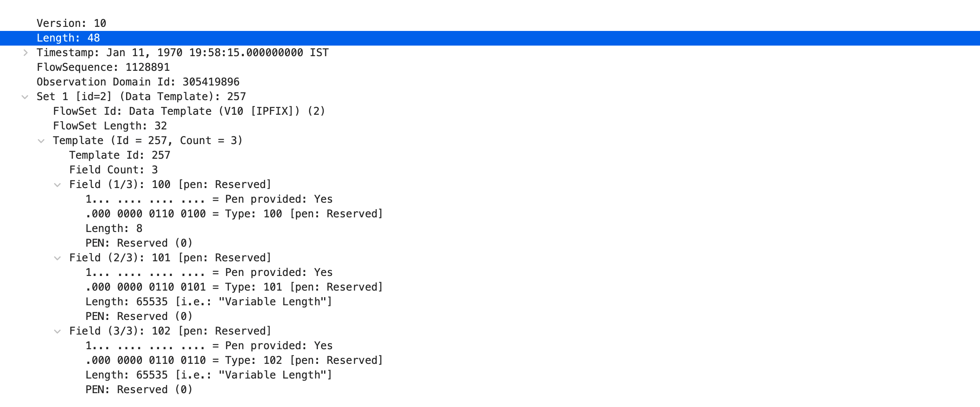Select the Template Id: 257 line

[x=120, y=155]
